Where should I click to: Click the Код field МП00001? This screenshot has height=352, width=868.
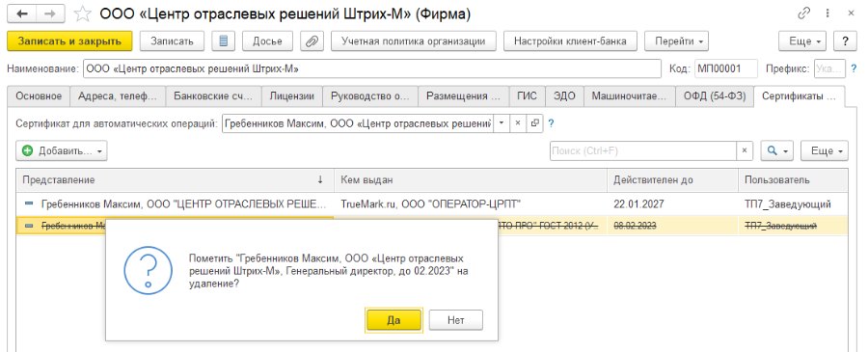click(x=726, y=69)
